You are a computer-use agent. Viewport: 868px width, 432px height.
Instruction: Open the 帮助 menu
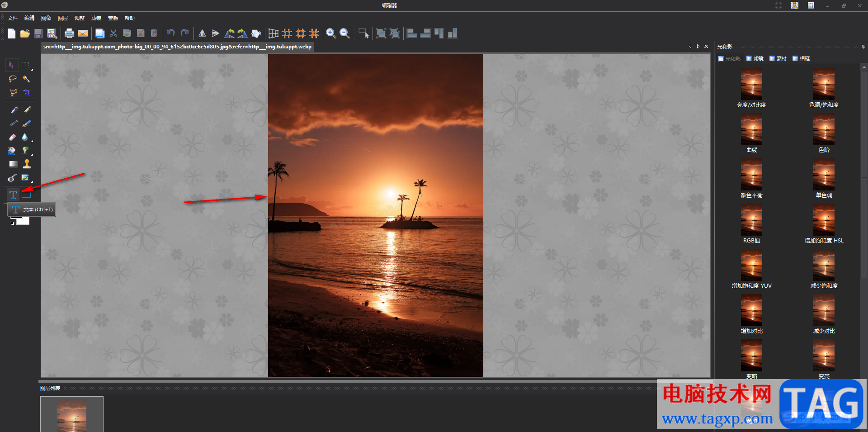click(130, 18)
